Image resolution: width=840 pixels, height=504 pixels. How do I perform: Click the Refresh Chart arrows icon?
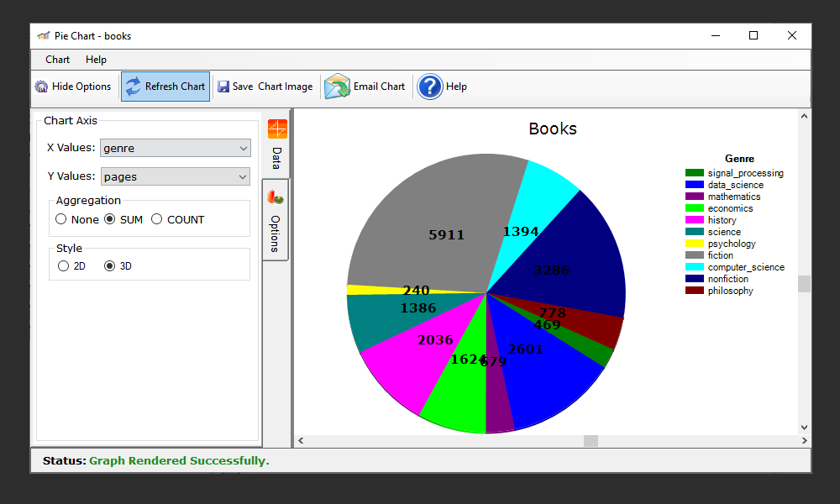tap(133, 87)
